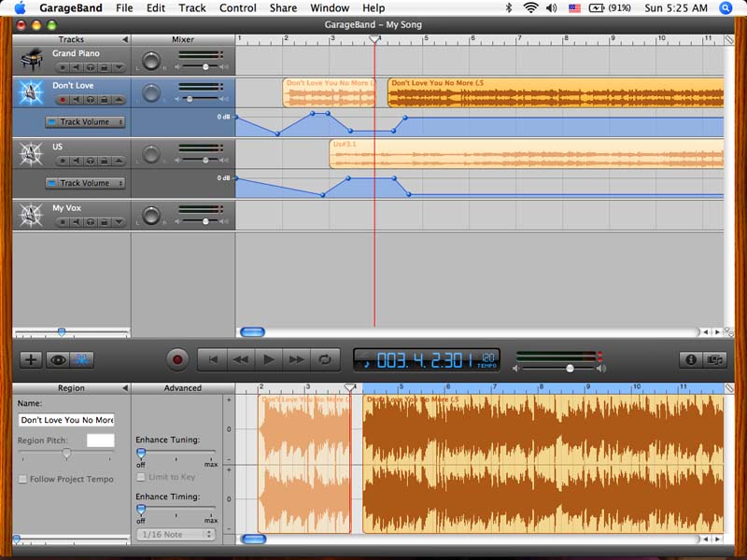Toggle the track editor scissors button
This screenshot has width=747, height=560.
pyautogui.click(x=82, y=359)
